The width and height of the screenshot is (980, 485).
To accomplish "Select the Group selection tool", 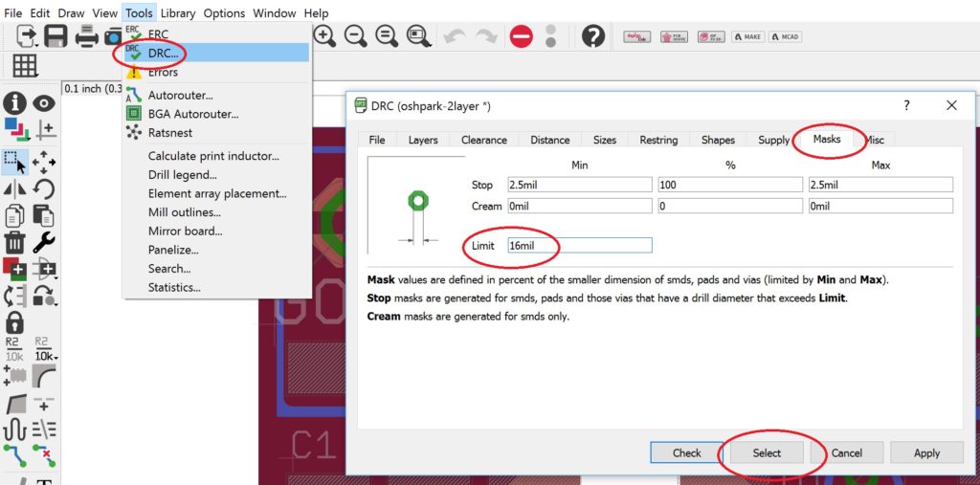I will [15, 162].
